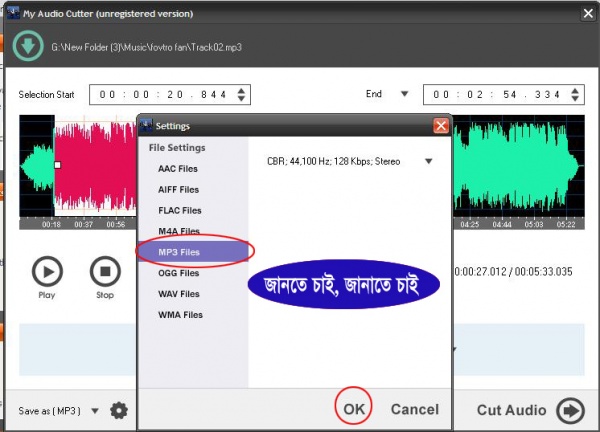
Task: Open the CBR 44,100 Hz 128 Kbps dropdown
Action: coord(429,161)
